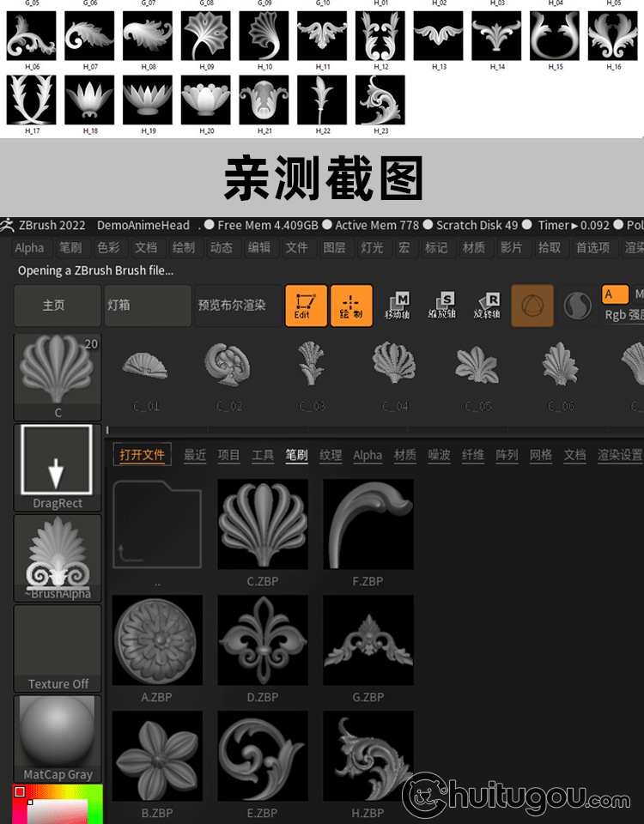Click the 预览布尔渲染 button
This screenshot has height=824, width=644.
(238, 306)
